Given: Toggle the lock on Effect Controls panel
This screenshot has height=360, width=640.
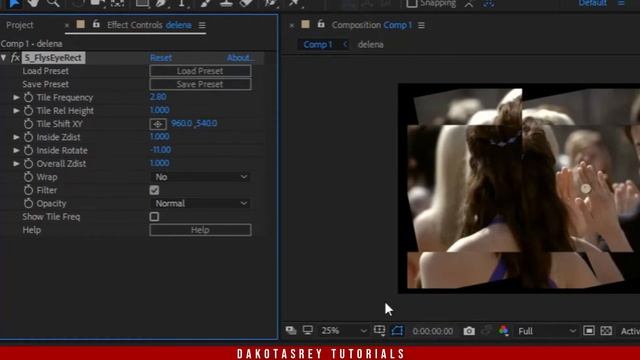Looking at the screenshot, I should pos(96,24).
